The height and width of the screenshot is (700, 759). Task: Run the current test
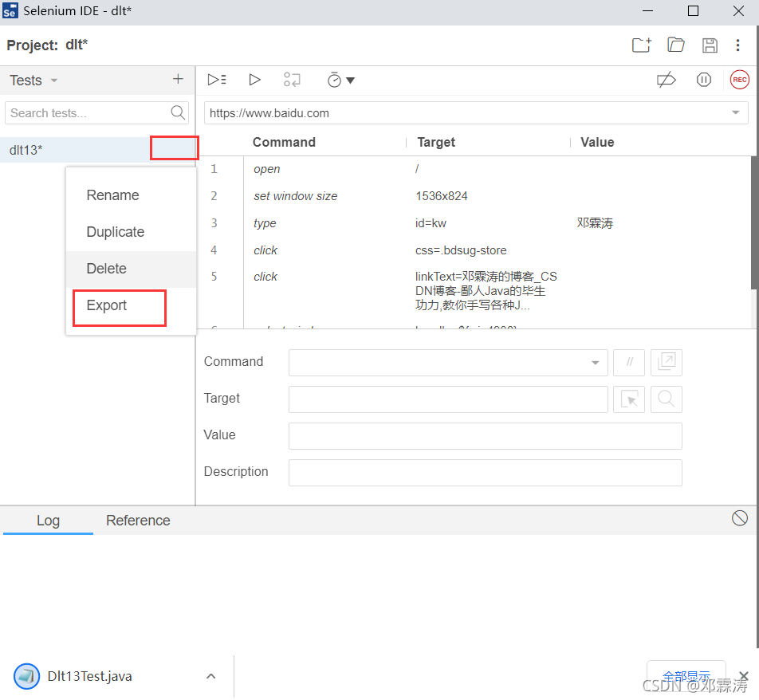pyautogui.click(x=254, y=80)
